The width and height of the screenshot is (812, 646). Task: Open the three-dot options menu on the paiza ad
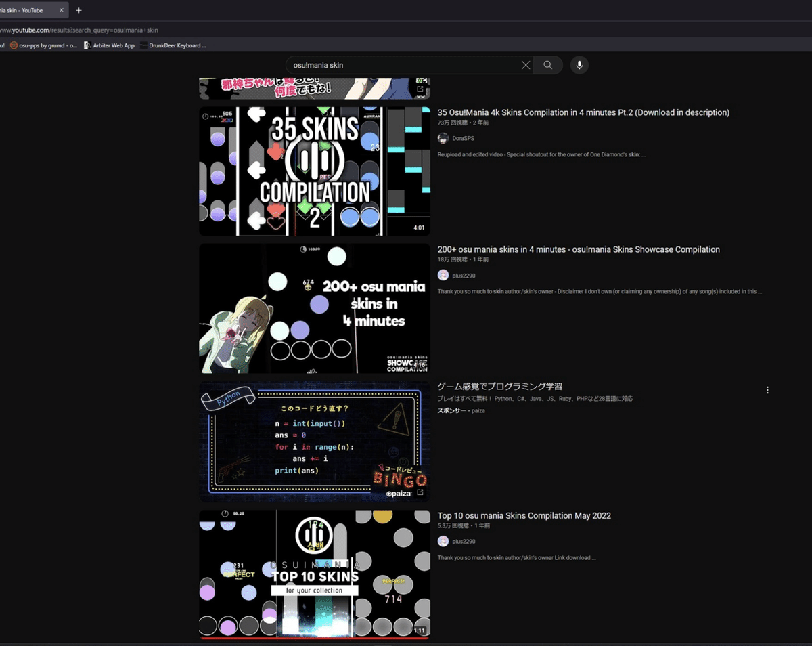pos(767,389)
